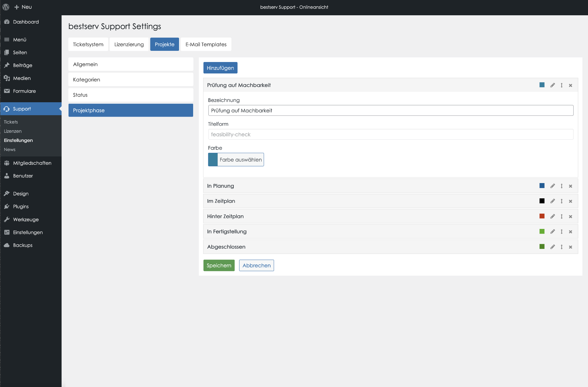Switch to E-Mail Templates tab
This screenshot has width=588, height=387.
click(206, 44)
